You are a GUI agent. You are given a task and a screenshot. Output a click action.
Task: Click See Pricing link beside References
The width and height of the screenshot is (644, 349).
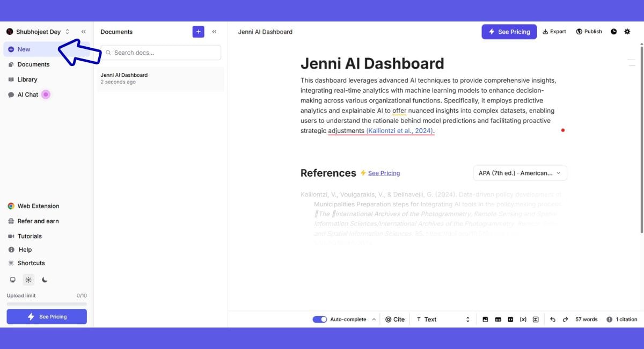tap(384, 173)
